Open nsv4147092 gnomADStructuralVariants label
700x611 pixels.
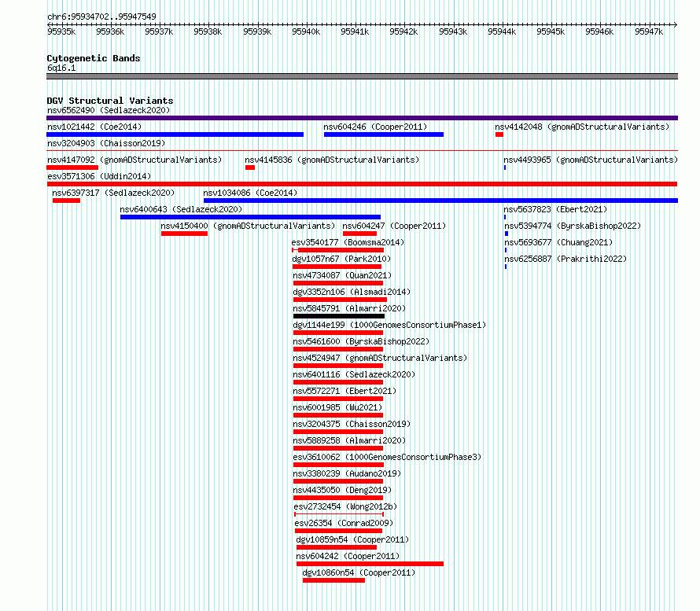click(x=134, y=160)
